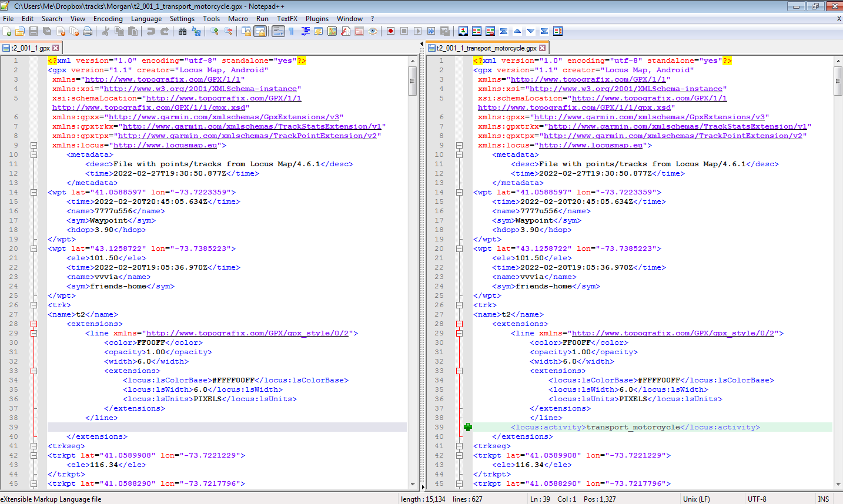
Task: Toggle synchronized vertical scrolling lock
Action: pyautogui.click(x=247, y=31)
